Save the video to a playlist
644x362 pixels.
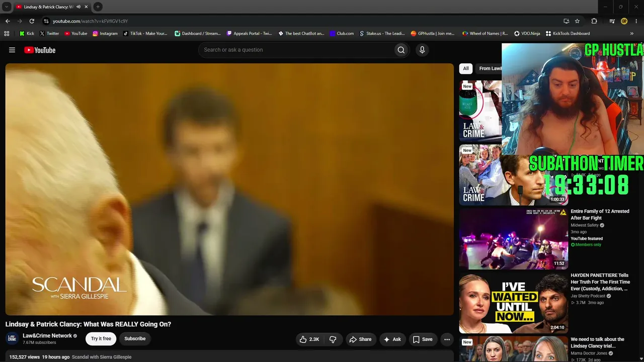(423, 339)
